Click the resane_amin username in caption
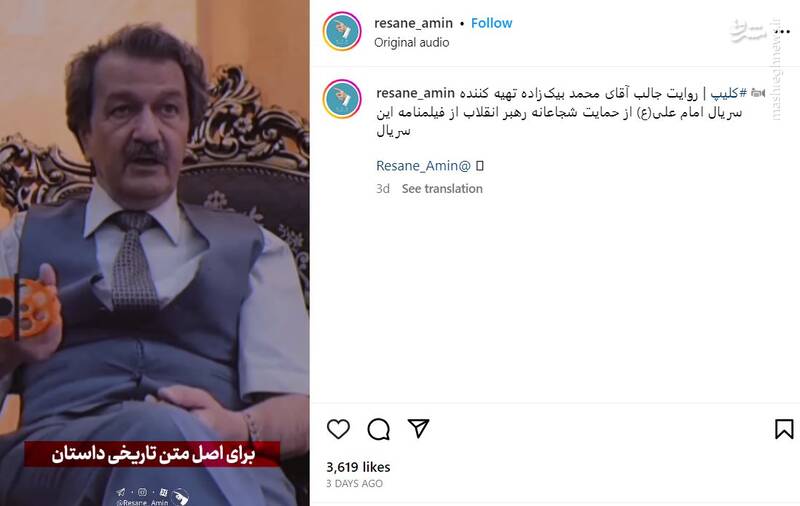 point(415,93)
